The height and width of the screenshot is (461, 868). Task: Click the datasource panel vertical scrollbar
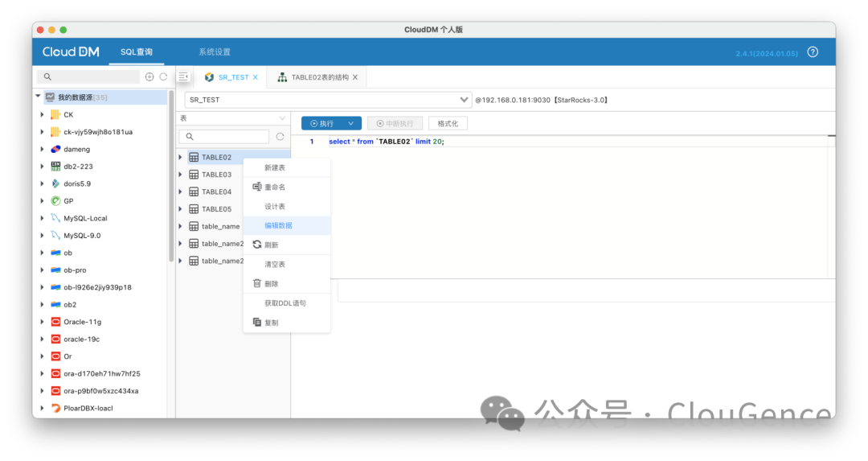[171, 176]
